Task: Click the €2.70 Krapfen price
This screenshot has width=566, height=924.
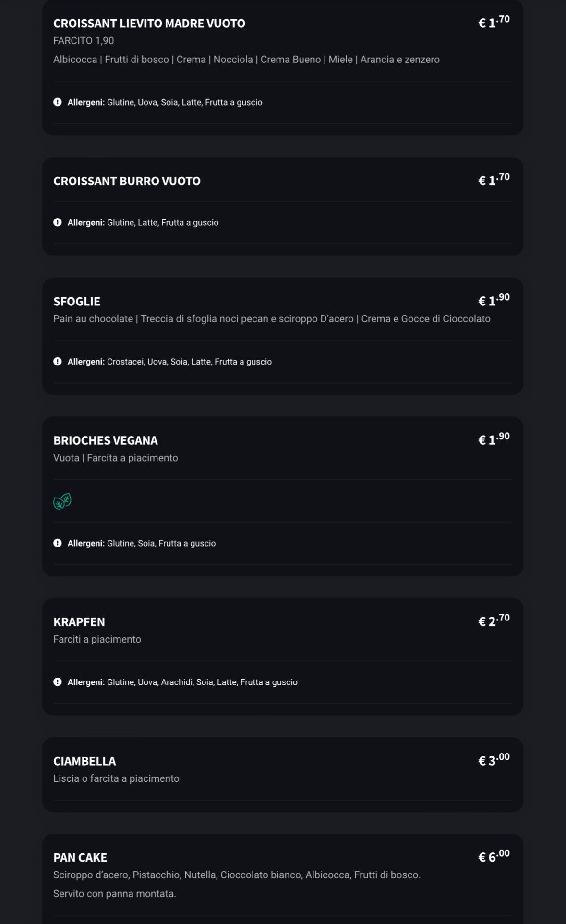Action: (494, 621)
